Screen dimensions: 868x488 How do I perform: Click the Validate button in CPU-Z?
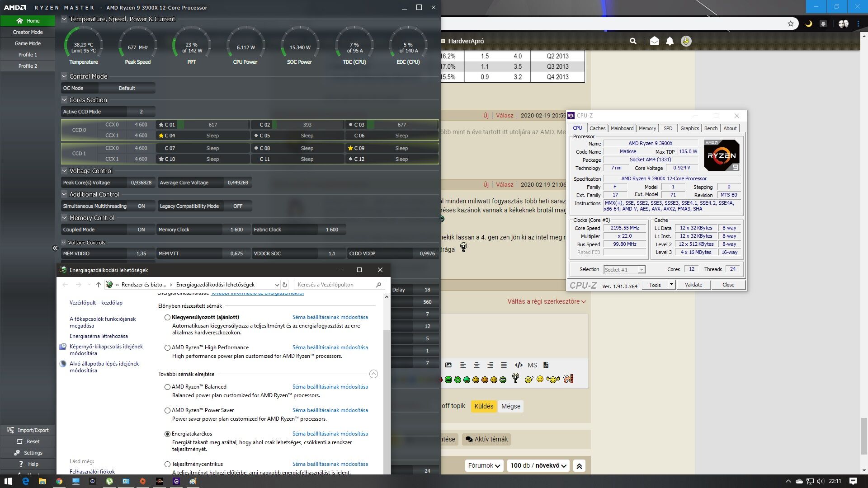(693, 285)
